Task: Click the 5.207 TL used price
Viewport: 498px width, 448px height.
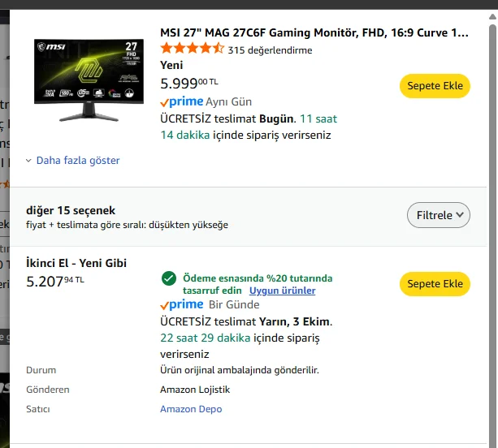Action: pyautogui.click(x=54, y=282)
